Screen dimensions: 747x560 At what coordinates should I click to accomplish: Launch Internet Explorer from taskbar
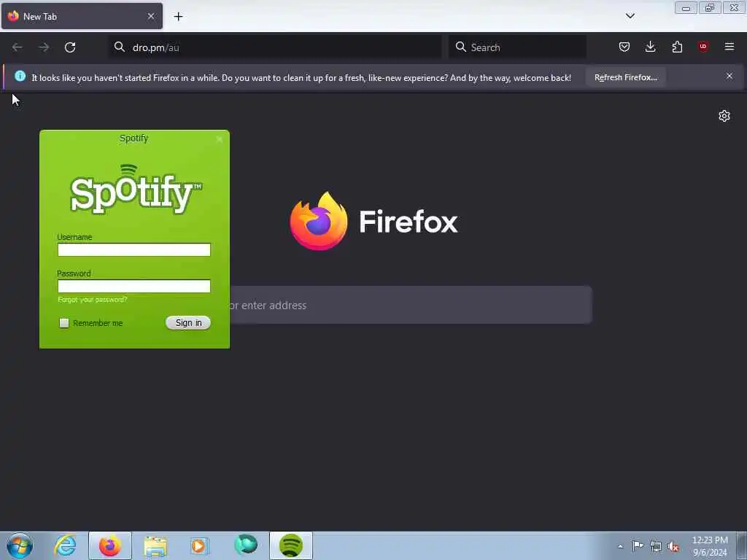(x=65, y=545)
